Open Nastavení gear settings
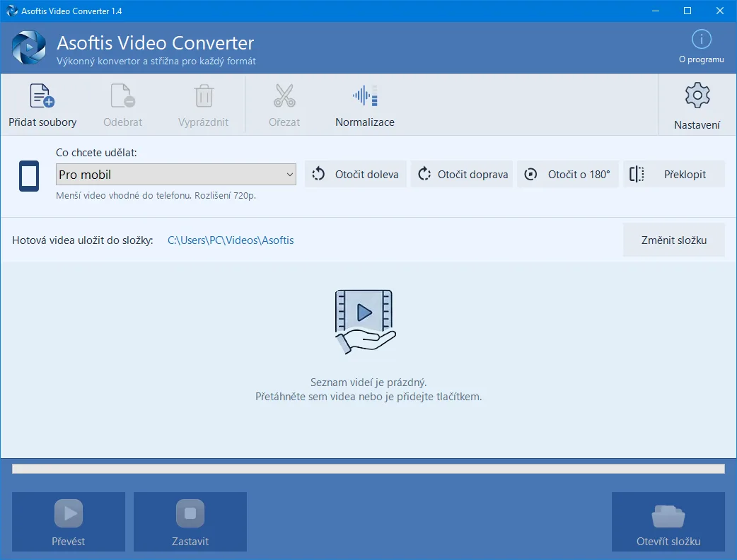Image resolution: width=737 pixels, height=560 pixels. point(697,95)
